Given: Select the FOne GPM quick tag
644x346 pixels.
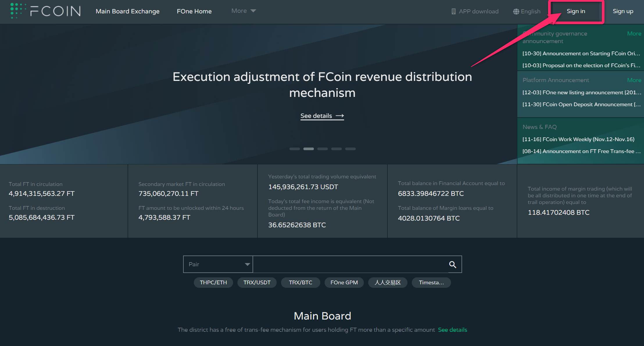Looking at the screenshot, I should (344, 283).
